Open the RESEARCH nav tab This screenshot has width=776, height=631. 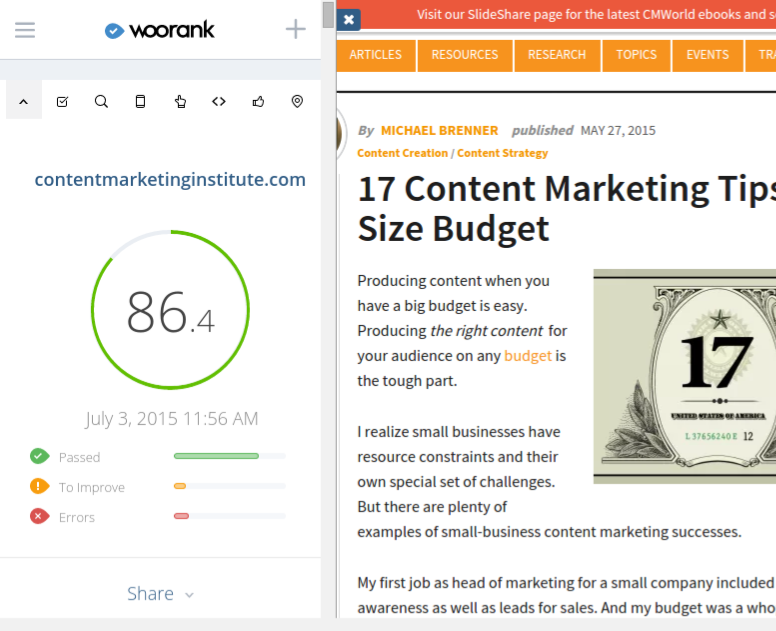point(557,55)
